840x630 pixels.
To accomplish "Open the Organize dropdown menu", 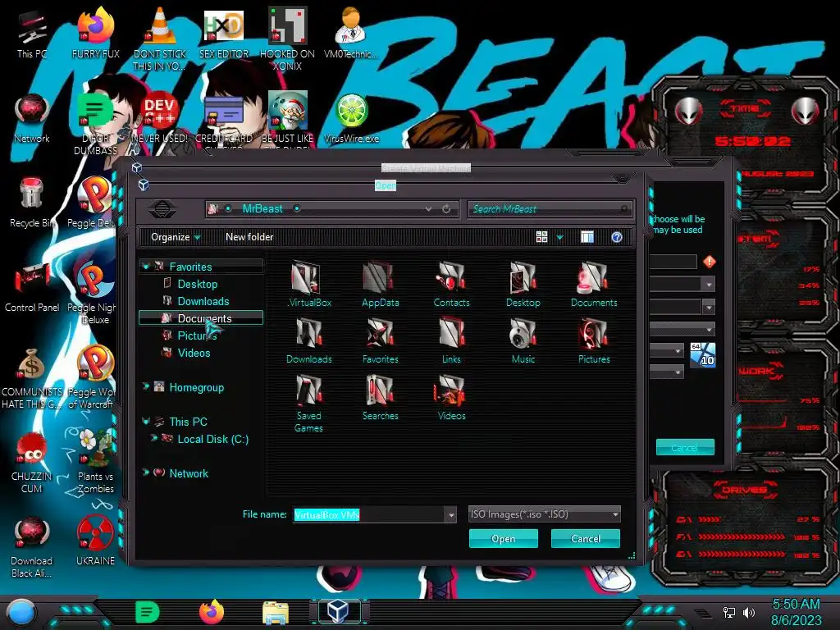I will (x=176, y=237).
